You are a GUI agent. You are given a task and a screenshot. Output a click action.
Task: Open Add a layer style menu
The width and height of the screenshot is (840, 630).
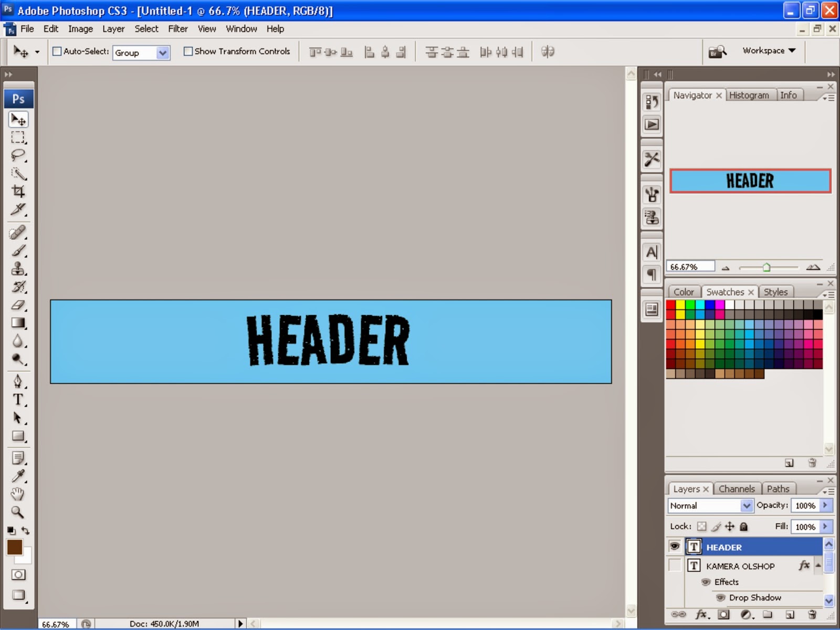tap(701, 614)
